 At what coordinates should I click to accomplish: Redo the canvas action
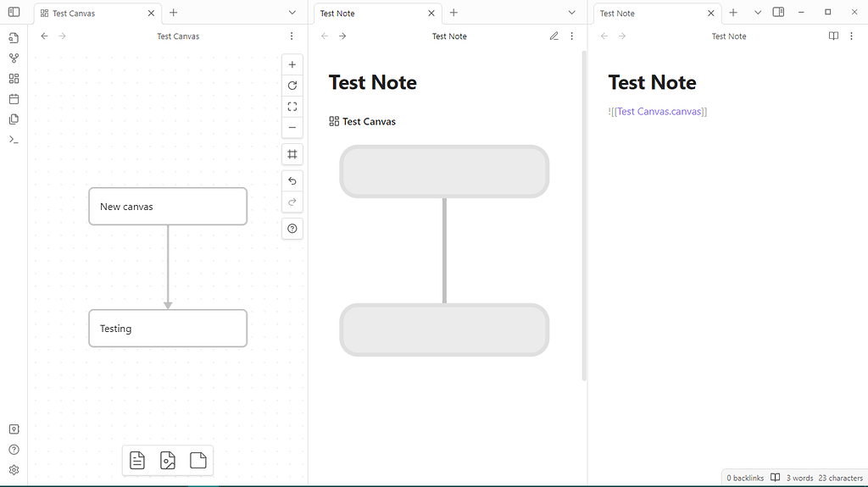tap(292, 202)
